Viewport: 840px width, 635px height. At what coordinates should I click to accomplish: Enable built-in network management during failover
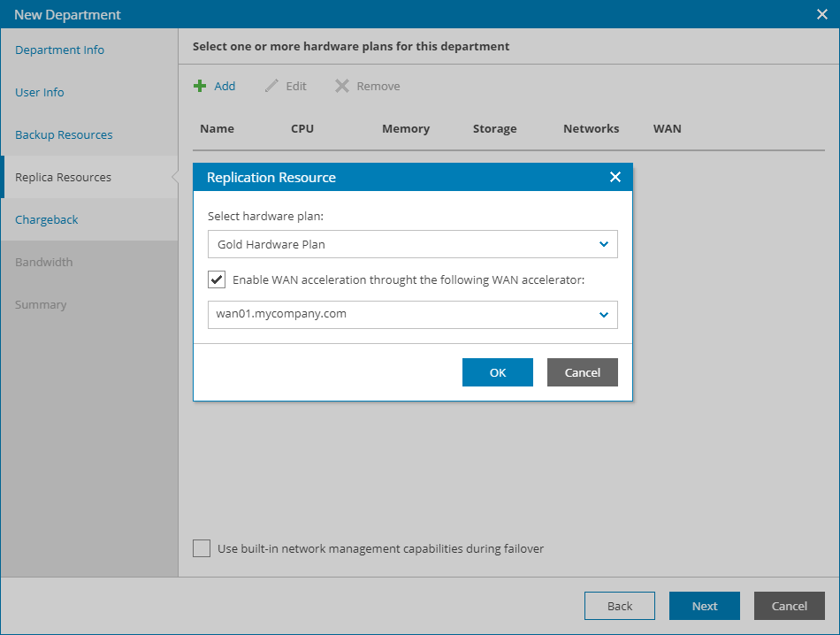point(202,548)
